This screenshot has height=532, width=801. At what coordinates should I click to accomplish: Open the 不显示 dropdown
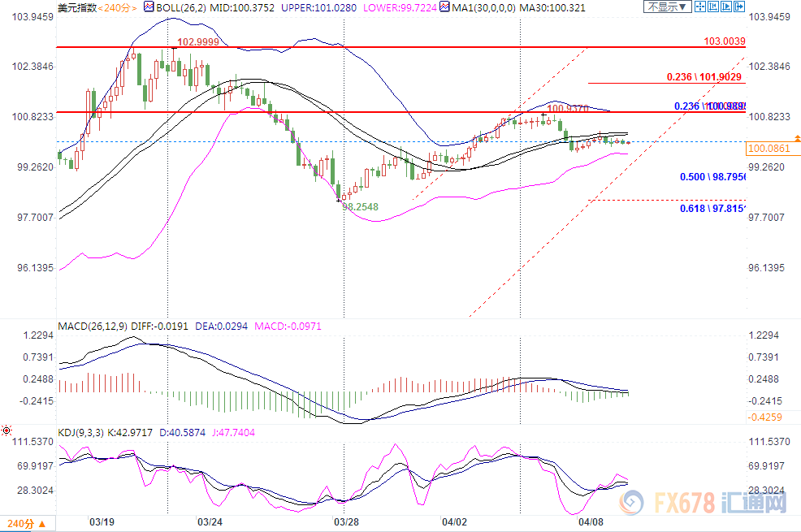[x=665, y=6]
